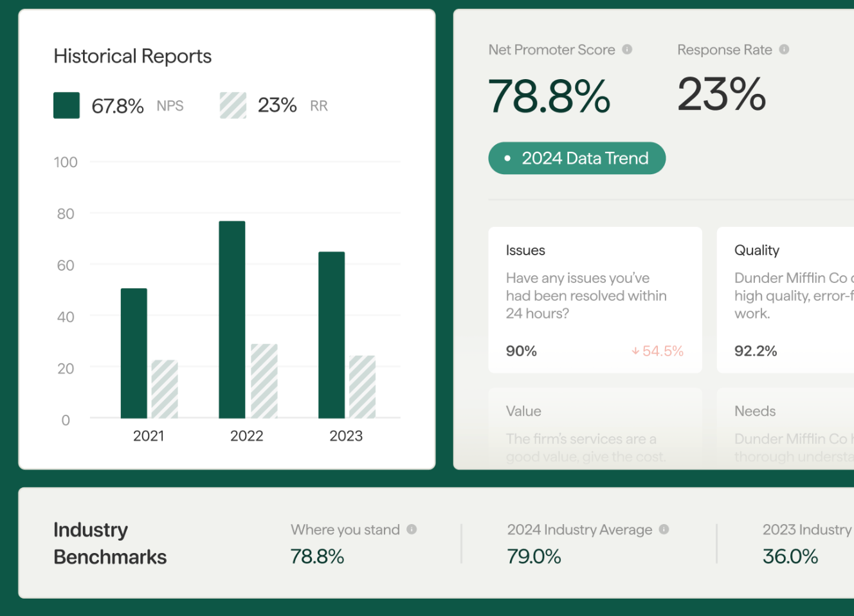Select the 2024 Industry Average info icon
Image resolution: width=854 pixels, height=616 pixels.
664,530
